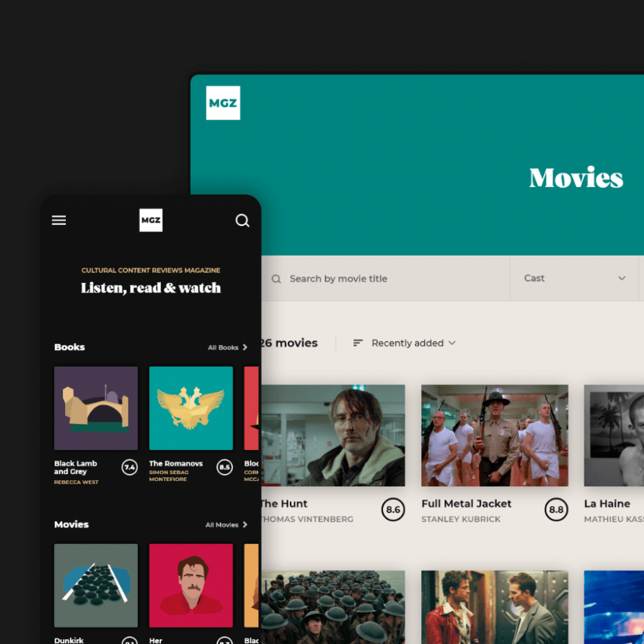Viewport: 644px width, 644px height.
Task: Open the Black Lamb and Grey book cover
Action: (x=96, y=408)
